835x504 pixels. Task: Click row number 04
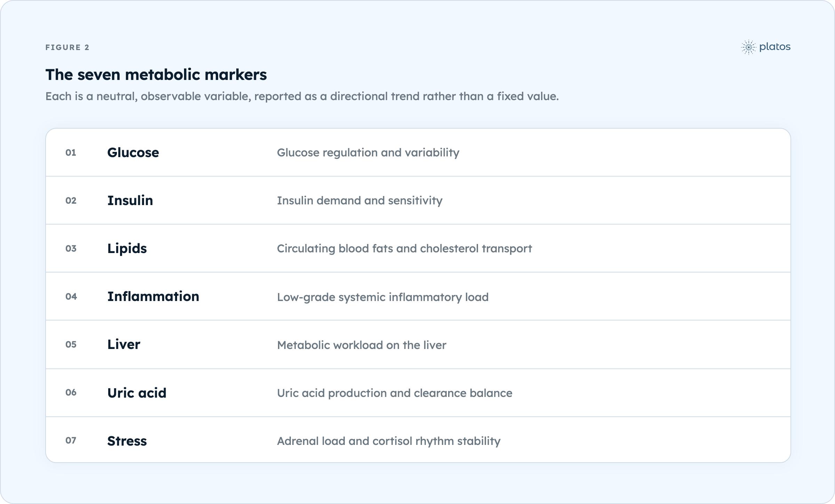71,296
